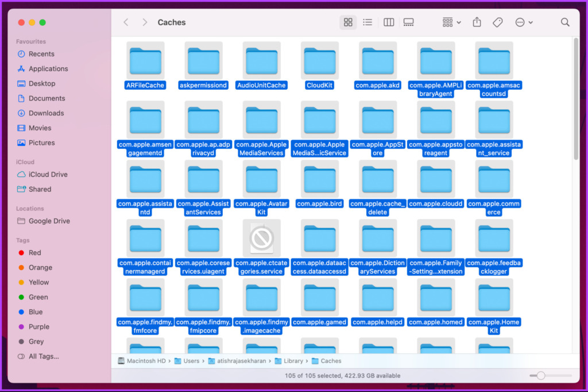Viewport: 588px width, 392px height.
Task: Open the Group By dropdown
Action: coord(451,22)
